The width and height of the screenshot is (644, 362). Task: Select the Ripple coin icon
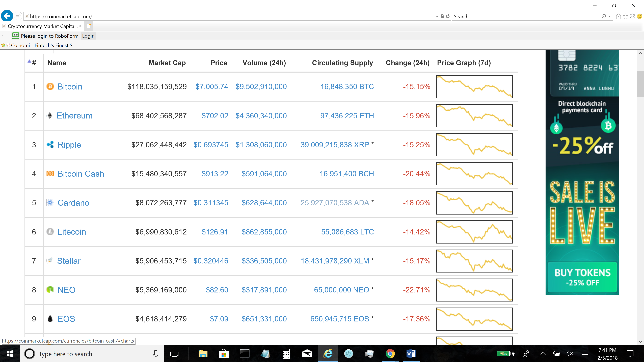[x=50, y=145]
